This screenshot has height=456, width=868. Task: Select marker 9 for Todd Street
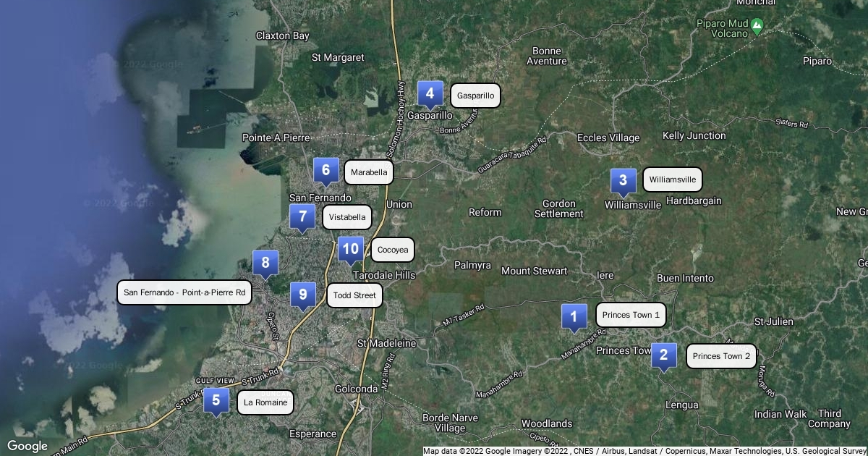(x=303, y=295)
